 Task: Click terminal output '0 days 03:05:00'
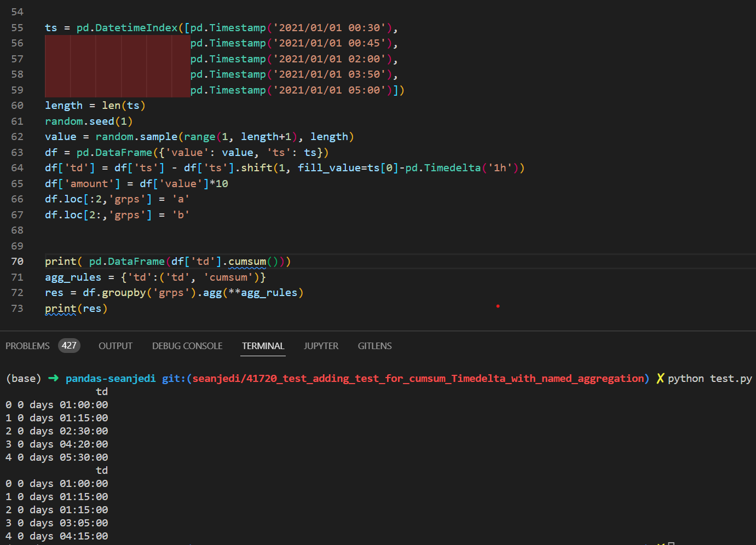point(63,523)
